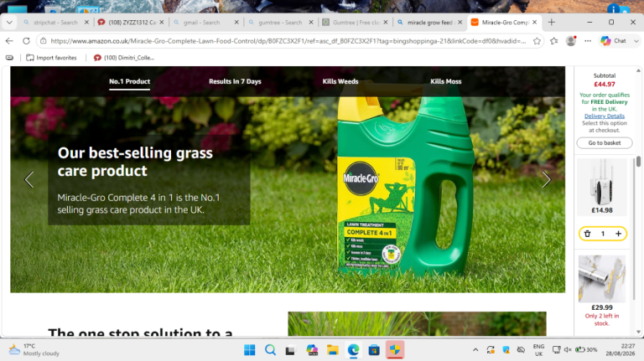Click the address bar URL field
Viewport: 644px width, 361px height.
click(288, 41)
